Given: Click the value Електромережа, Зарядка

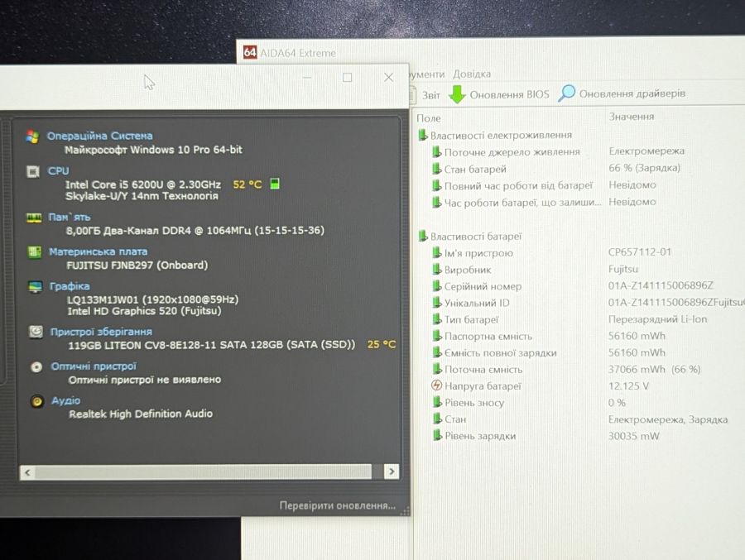Looking at the screenshot, I should click(x=668, y=419).
